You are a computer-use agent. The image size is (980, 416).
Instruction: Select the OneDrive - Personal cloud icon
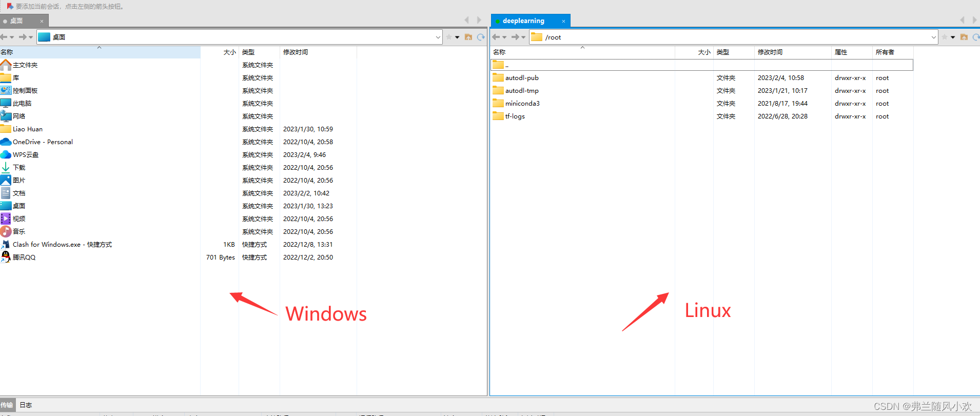6,142
